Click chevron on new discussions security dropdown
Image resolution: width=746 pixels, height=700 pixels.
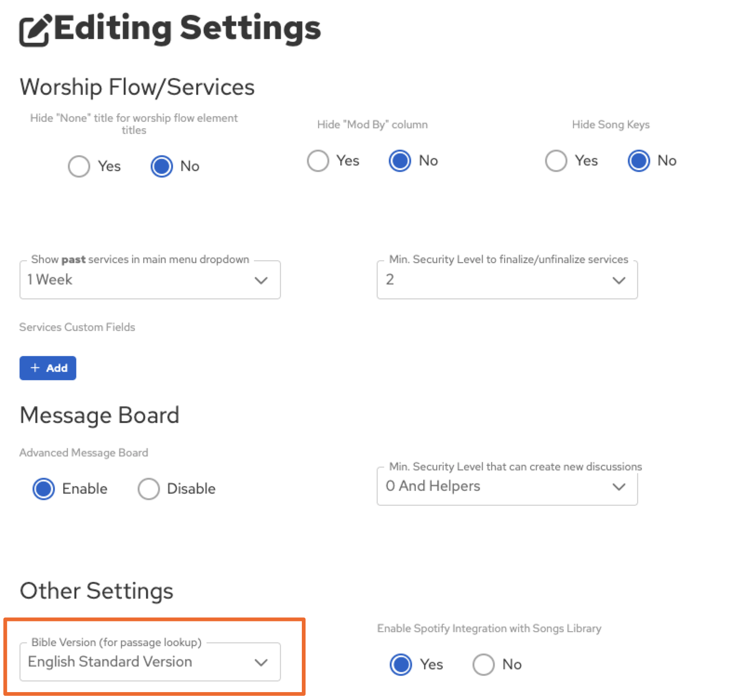619,487
